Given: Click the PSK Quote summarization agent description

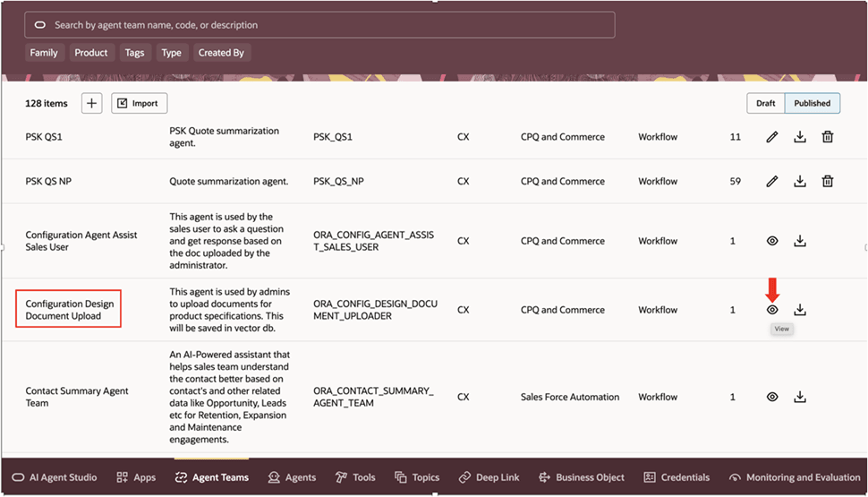Looking at the screenshot, I should coord(225,137).
